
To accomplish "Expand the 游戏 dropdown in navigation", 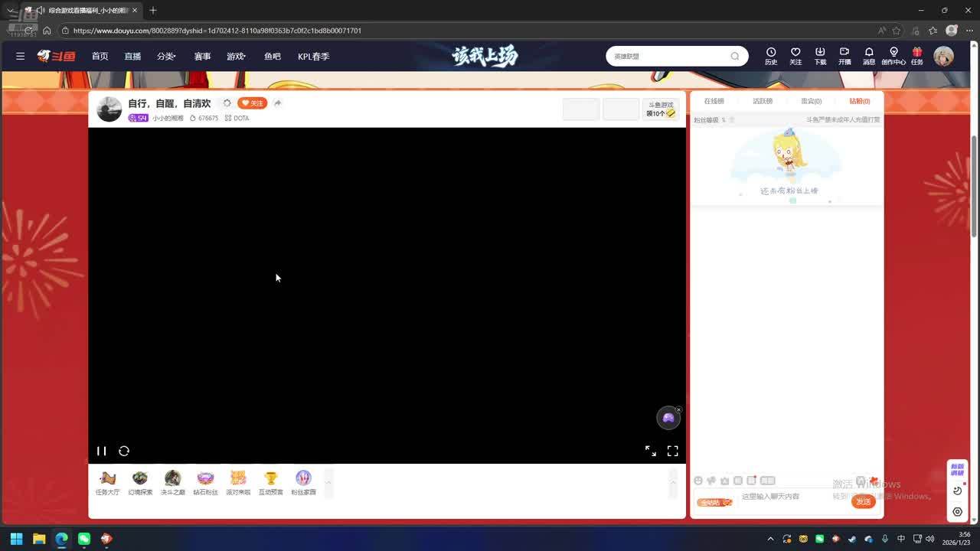I will pyautogui.click(x=236, y=57).
